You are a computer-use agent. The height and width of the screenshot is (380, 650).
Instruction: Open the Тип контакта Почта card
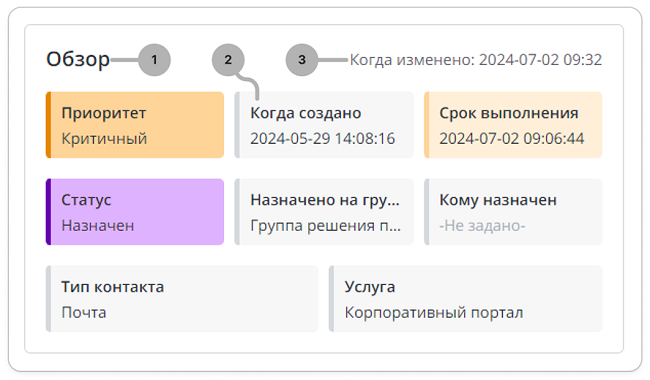click(x=182, y=299)
